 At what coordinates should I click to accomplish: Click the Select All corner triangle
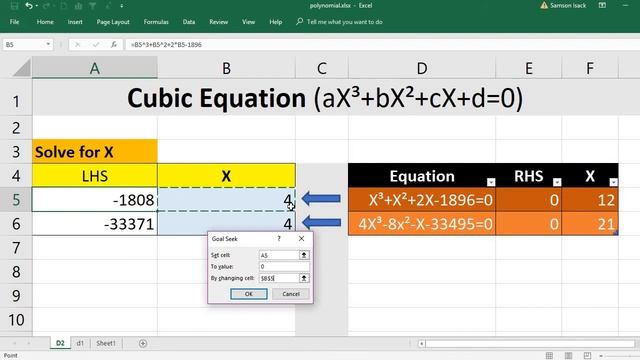coord(21,68)
